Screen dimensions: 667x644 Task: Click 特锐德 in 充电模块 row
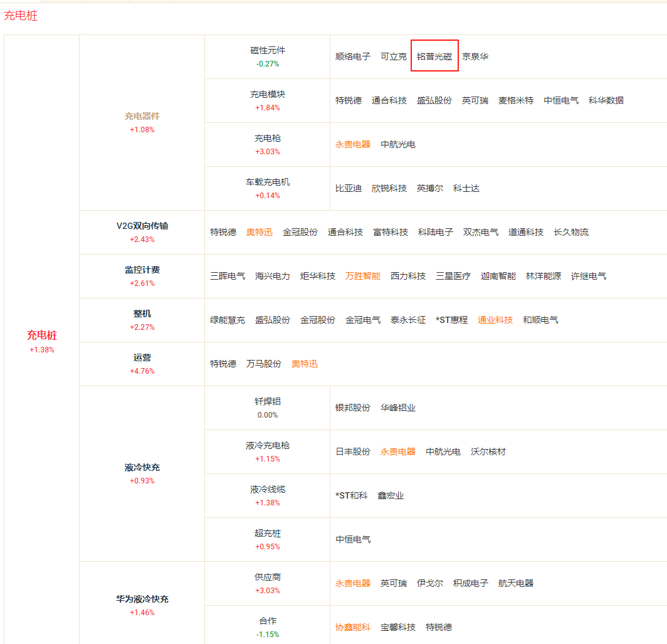[349, 100]
